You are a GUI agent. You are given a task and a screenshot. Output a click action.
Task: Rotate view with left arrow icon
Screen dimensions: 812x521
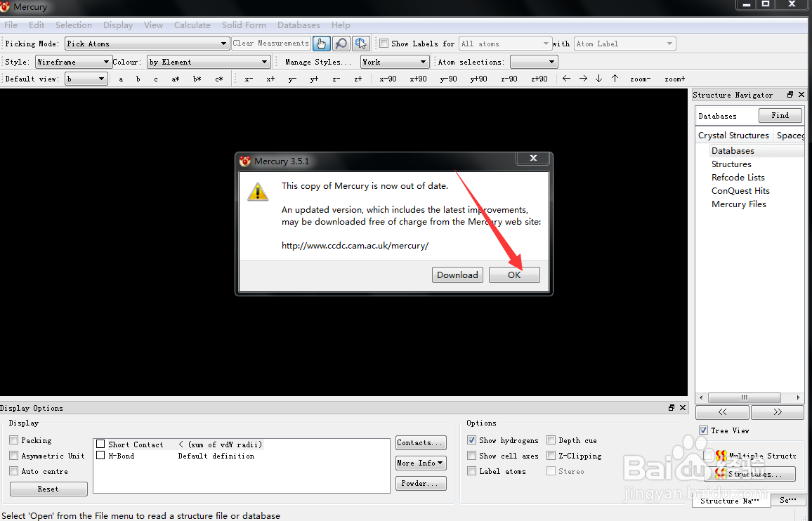(567, 79)
